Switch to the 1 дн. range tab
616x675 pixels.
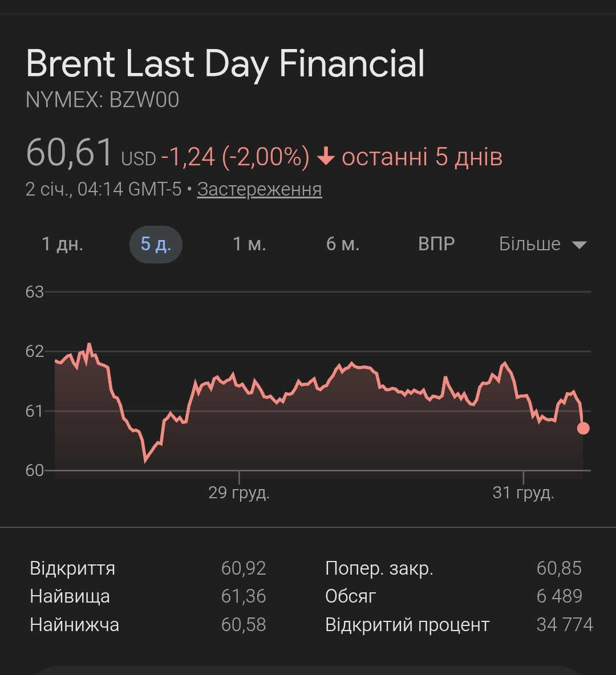(63, 245)
